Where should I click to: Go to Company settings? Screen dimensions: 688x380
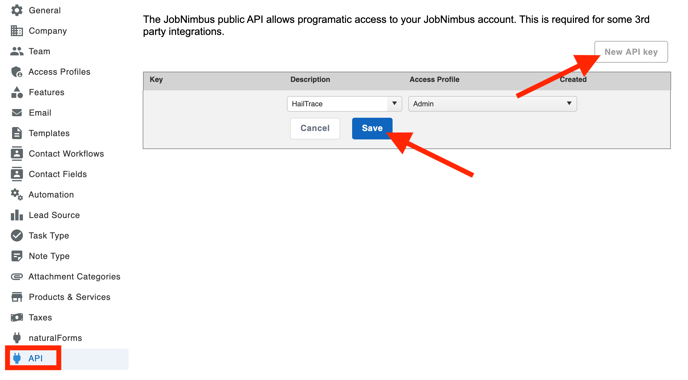[x=48, y=31]
